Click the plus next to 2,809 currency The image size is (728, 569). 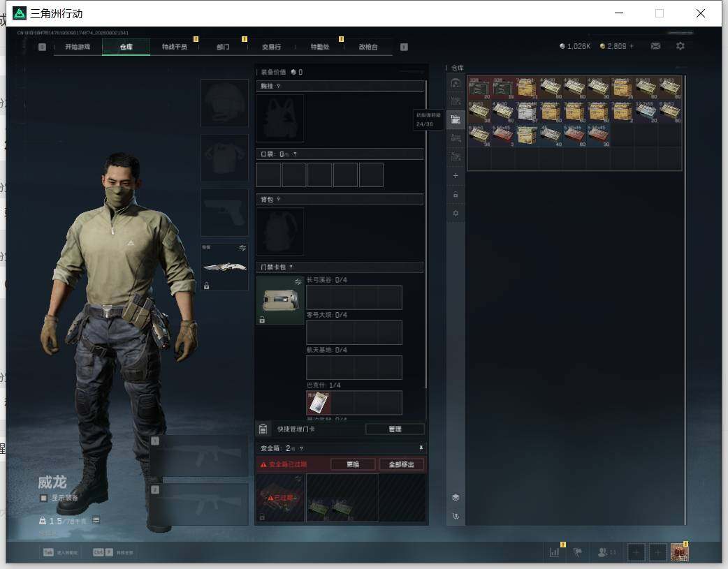pyautogui.click(x=631, y=46)
